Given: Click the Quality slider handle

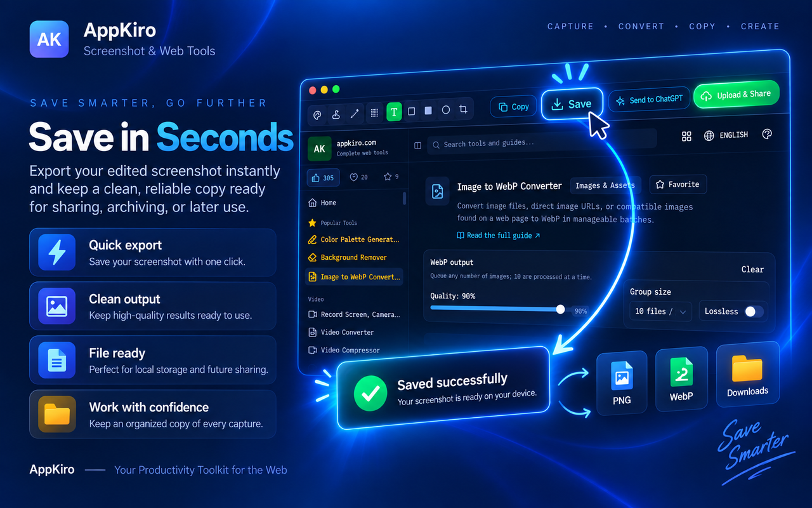Looking at the screenshot, I should click(560, 309).
